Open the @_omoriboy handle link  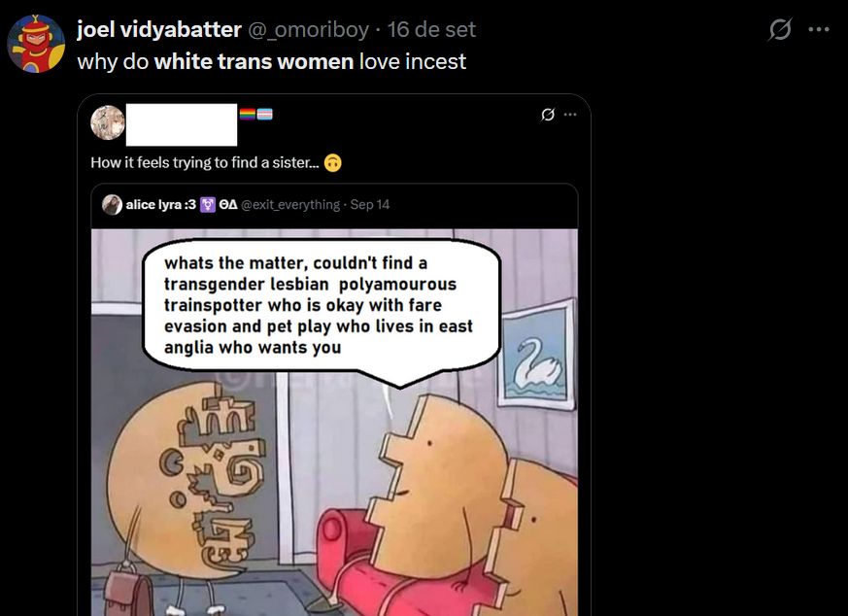click(x=309, y=29)
